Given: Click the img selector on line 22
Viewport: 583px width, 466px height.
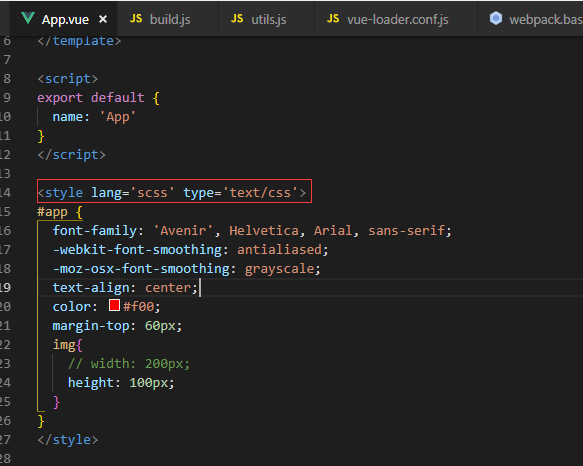Looking at the screenshot, I should pyautogui.click(x=64, y=345).
